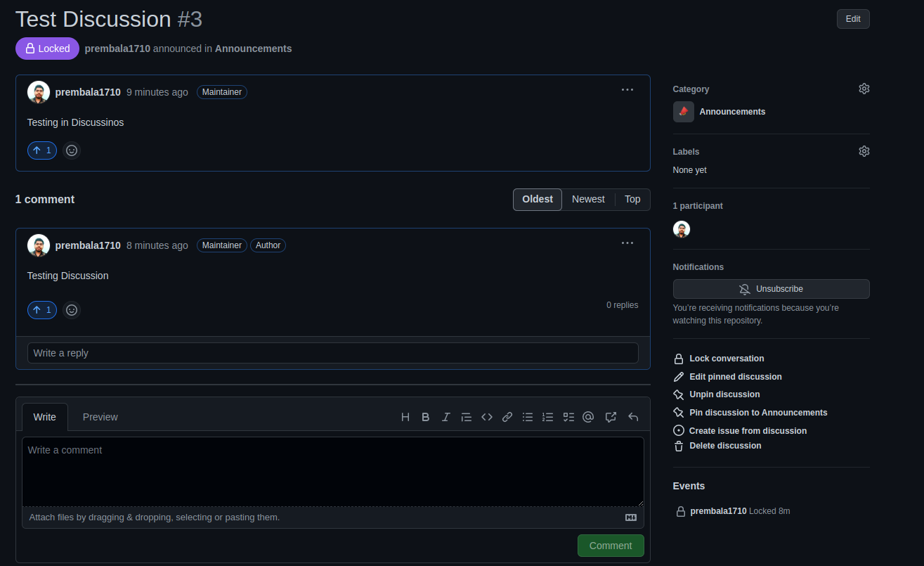This screenshot has height=566, width=924.
Task: Click the '1 comment' heading
Action: coord(45,200)
